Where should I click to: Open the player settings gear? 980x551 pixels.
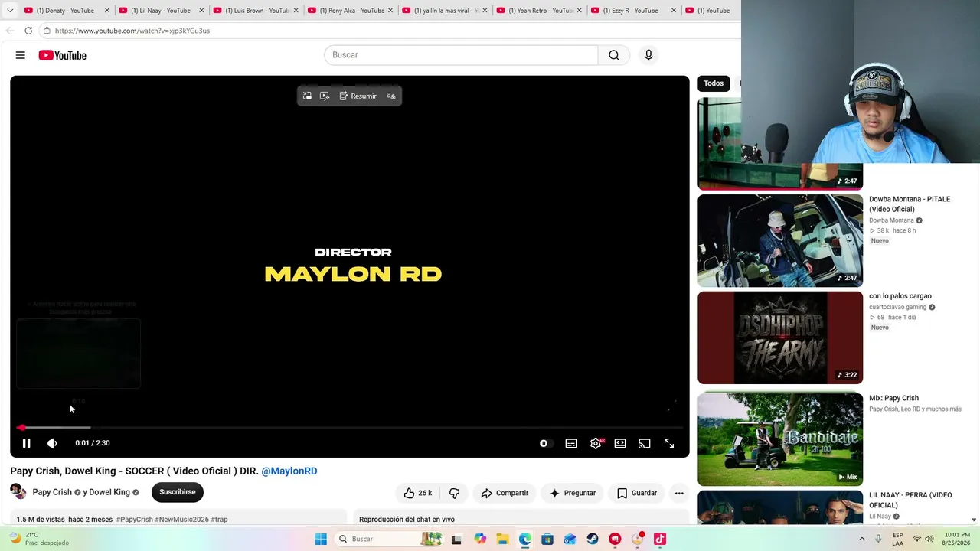pos(596,443)
